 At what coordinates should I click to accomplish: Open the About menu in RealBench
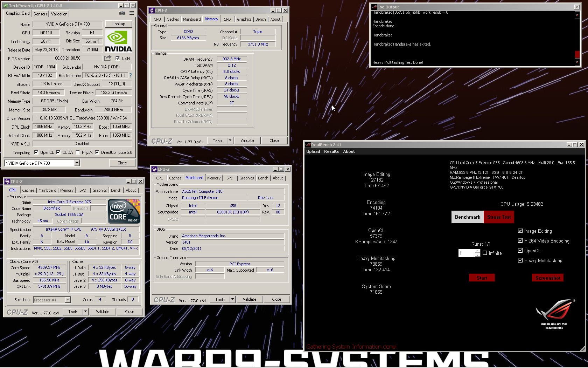coord(349,151)
